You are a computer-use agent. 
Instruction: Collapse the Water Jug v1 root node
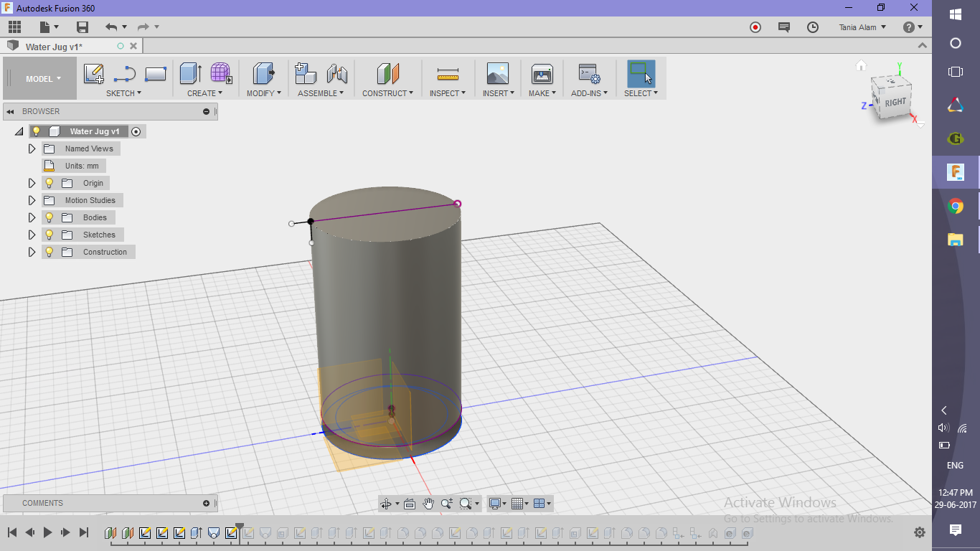[19, 131]
